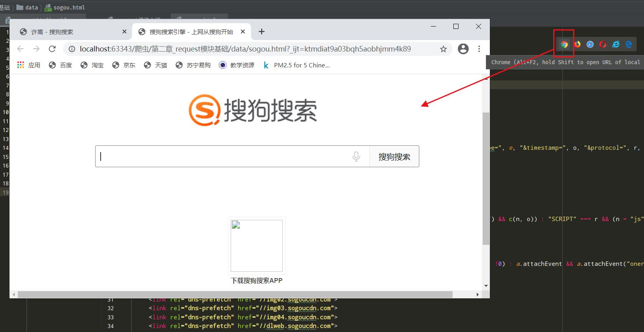
Task: Click the scroll down arrow of the page
Action: [486, 286]
